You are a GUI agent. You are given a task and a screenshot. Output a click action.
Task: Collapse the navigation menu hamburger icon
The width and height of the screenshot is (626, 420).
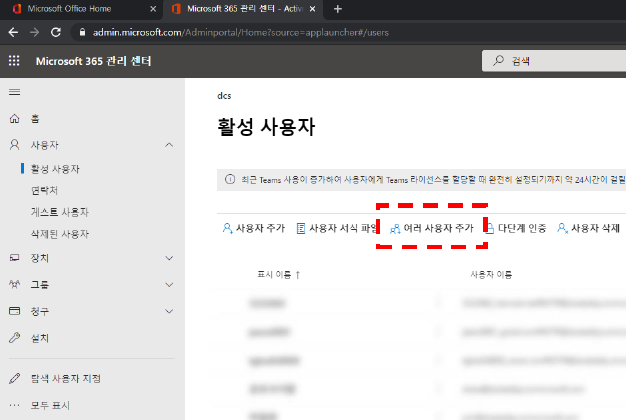click(14, 92)
